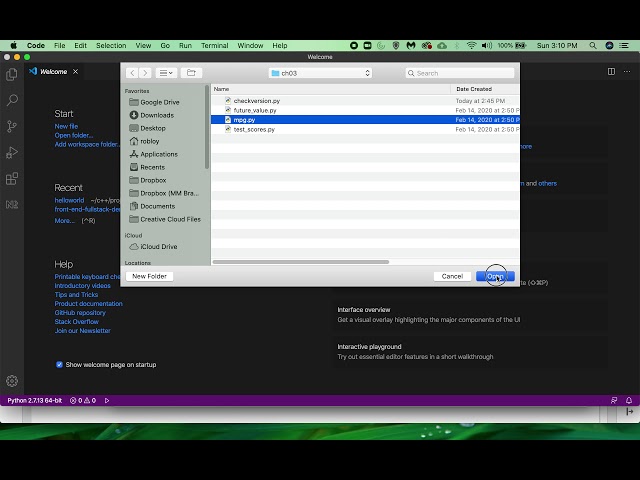This screenshot has width=640, height=480.
Task: Click the New file link
Action: click(66, 126)
